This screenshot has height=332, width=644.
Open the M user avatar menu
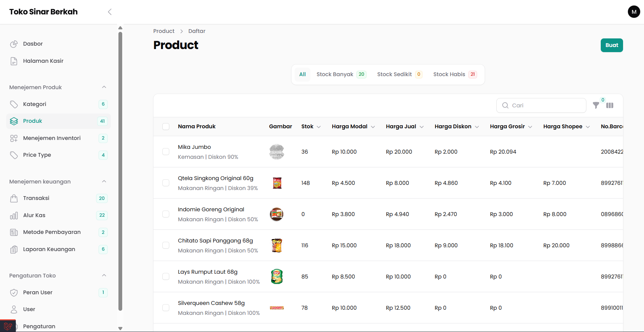tap(634, 12)
